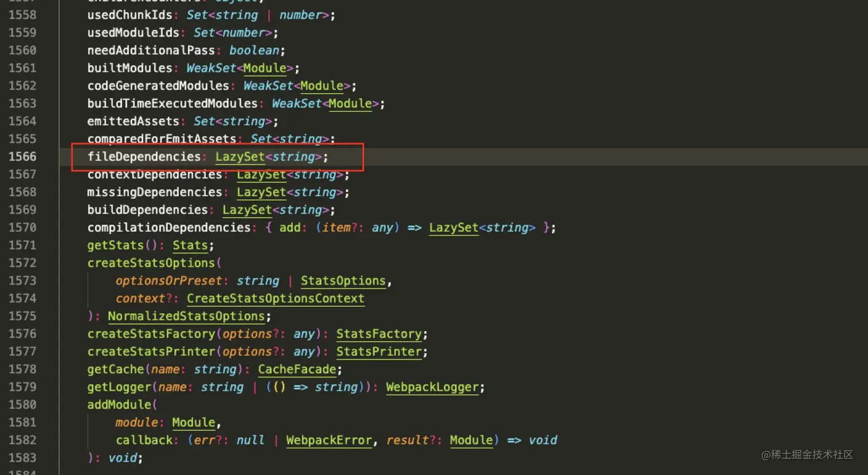Click the usedChunkIds property name
This screenshot has height=475, width=868.
130,15
